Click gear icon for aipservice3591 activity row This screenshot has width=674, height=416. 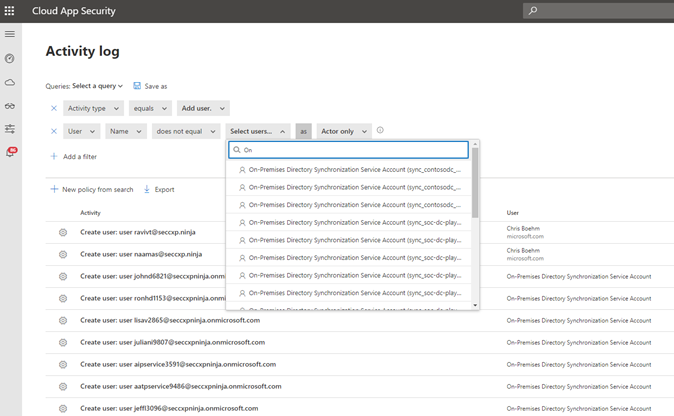pyautogui.click(x=63, y=364)
